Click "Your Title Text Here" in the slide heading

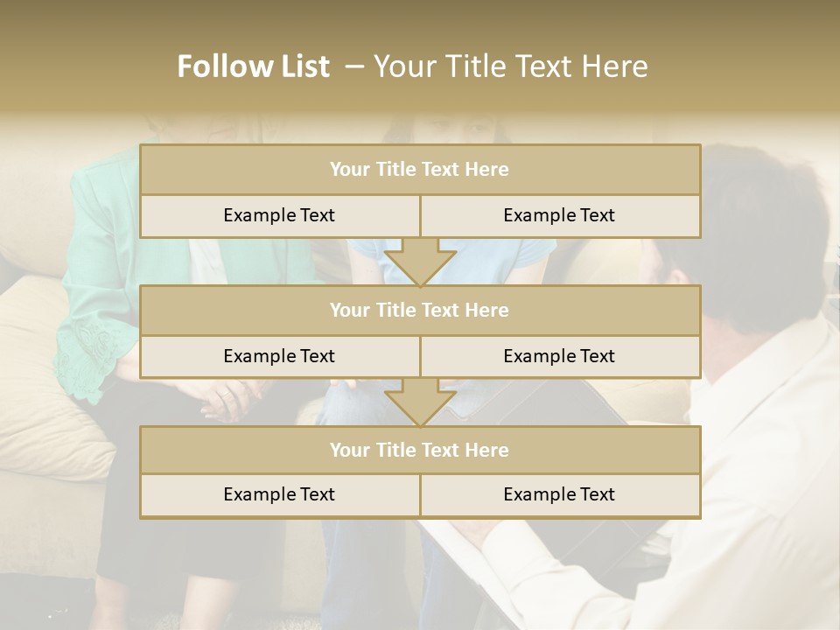tap(511, 66)
